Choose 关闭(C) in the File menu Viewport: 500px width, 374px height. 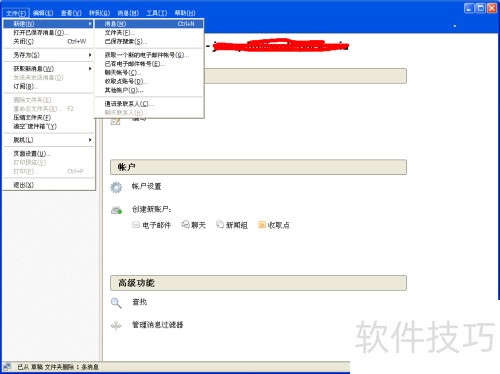click(x=49, y=41)
